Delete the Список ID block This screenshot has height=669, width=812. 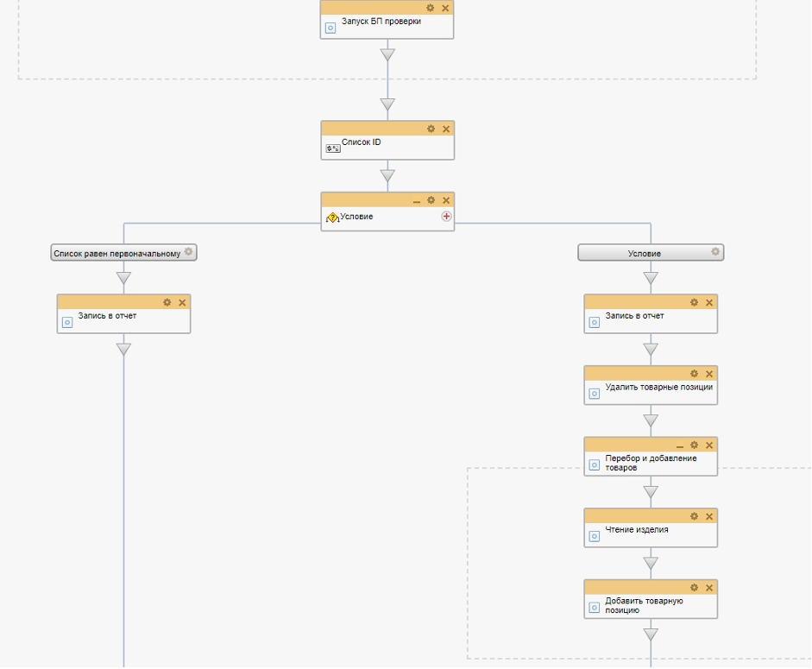coord(446,129)
